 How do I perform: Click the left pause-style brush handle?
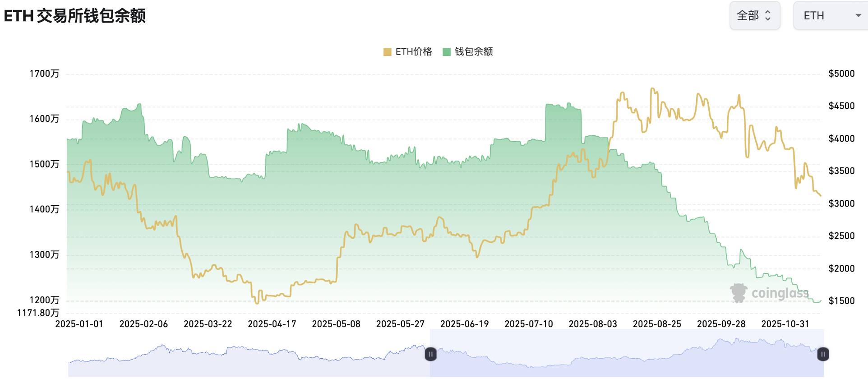[431, 355]
